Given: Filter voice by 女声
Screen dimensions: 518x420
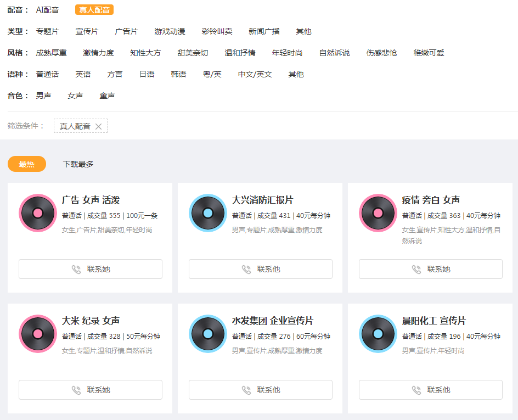Looking at the screenshot, I should (x=75, y=96).
